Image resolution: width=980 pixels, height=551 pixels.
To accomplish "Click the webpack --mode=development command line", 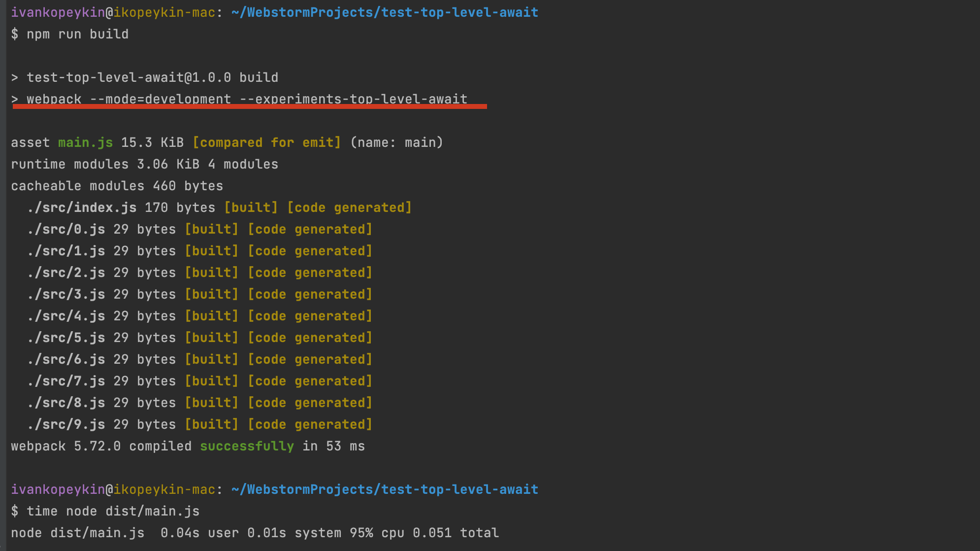I will tap(247, 99).
